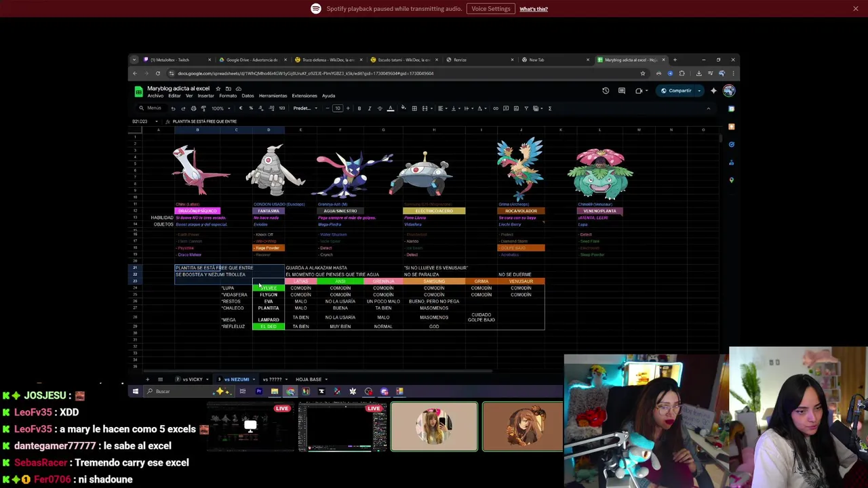868x488 pixels.
Task: Open the comments history icon near Compartir
Action: 622,91
